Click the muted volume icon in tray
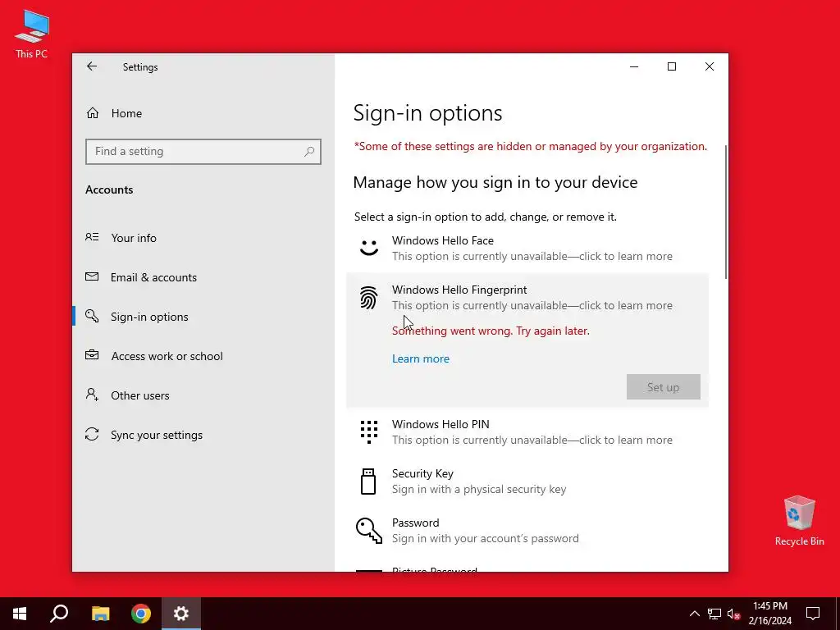 pyautogui.click(x=734, y=614)
